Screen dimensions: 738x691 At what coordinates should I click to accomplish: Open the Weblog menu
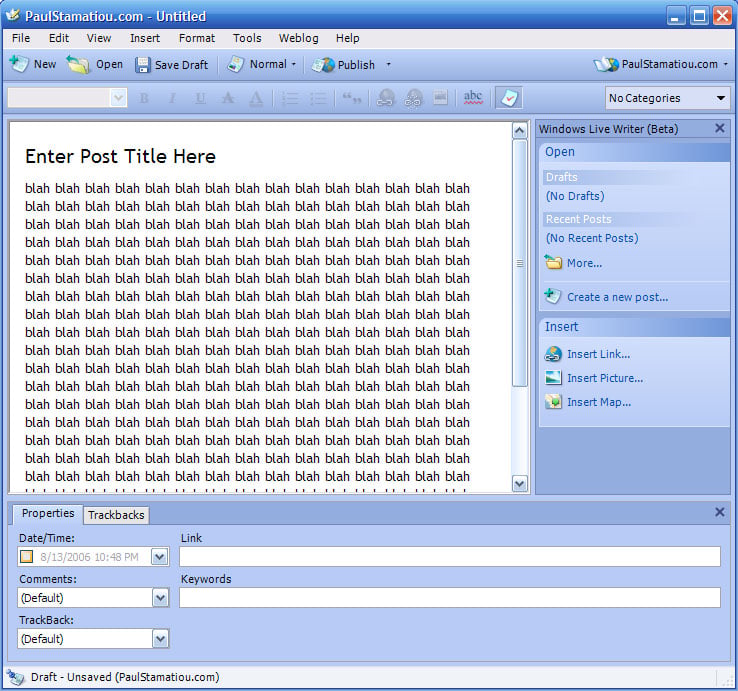tap(298, 38)
